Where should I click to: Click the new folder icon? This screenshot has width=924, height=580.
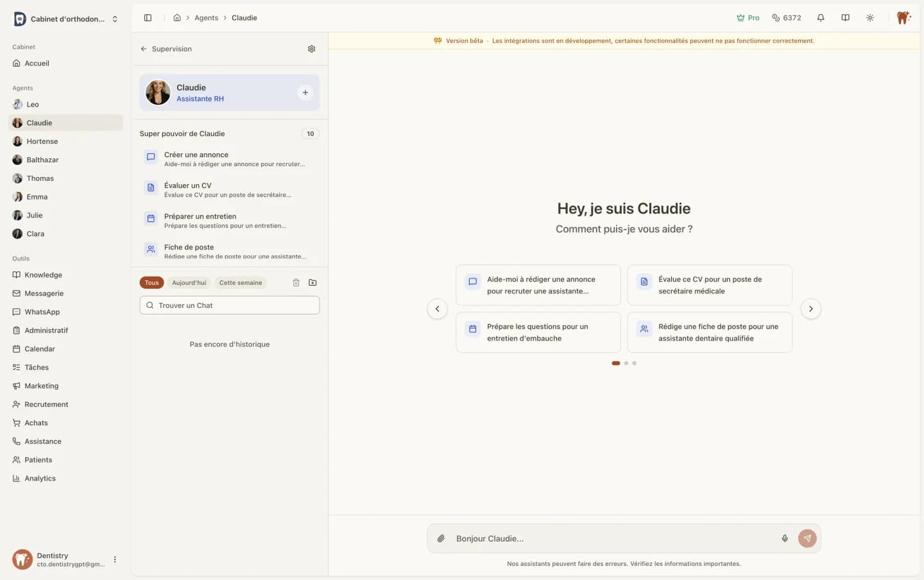(x=312, y=282)
